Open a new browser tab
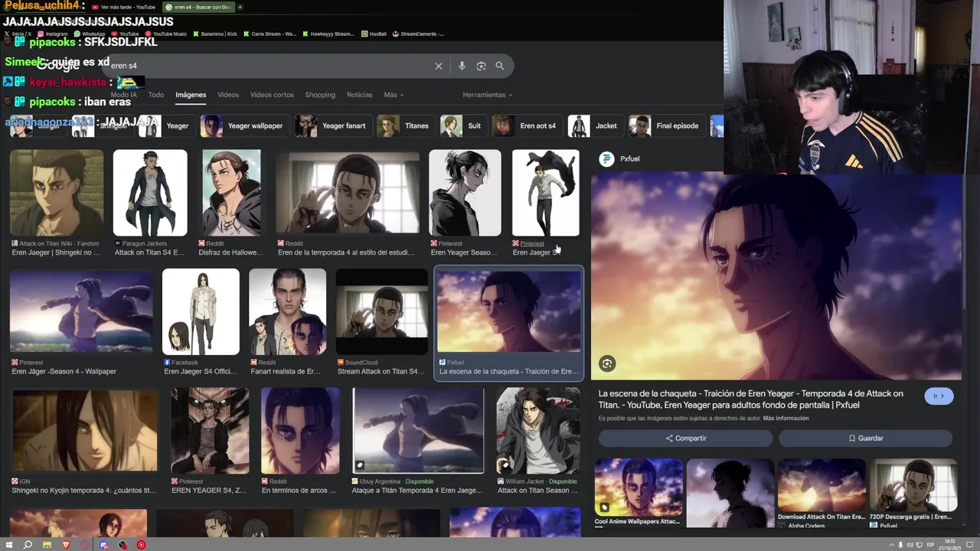 click(240, 7)
